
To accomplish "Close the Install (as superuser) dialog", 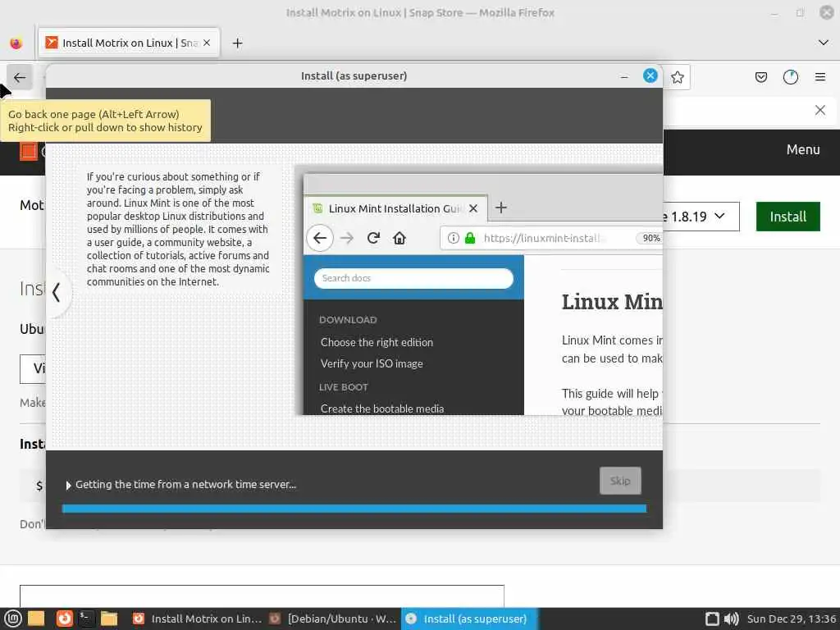I will (x=650, y=75).
